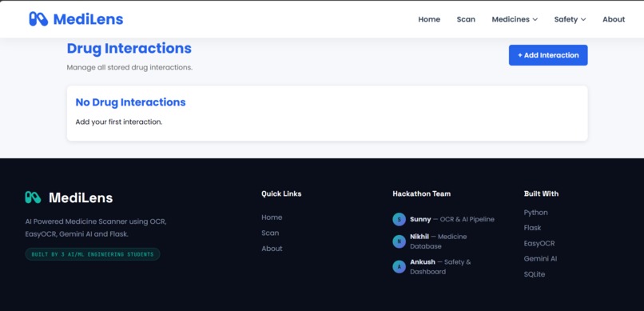Click the MediLens pill logo in header
Image resolution: width=644 pixels, height=311 pixels.
(38, 19)
